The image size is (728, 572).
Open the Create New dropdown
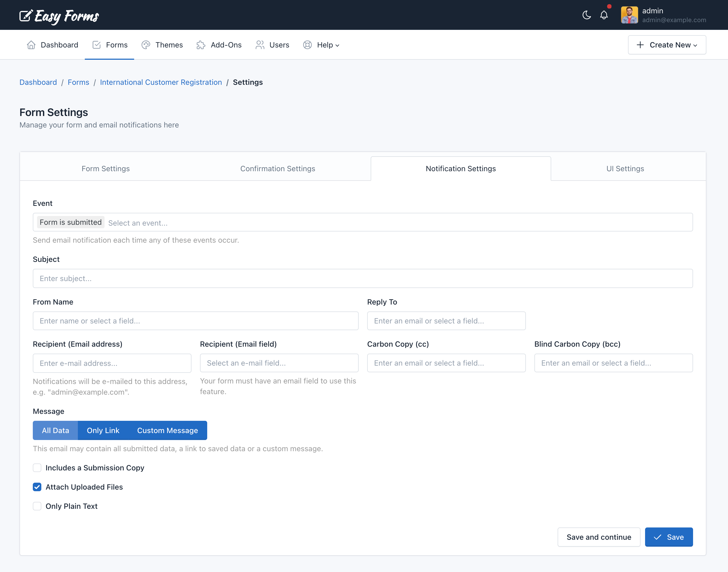coord(667,45)
